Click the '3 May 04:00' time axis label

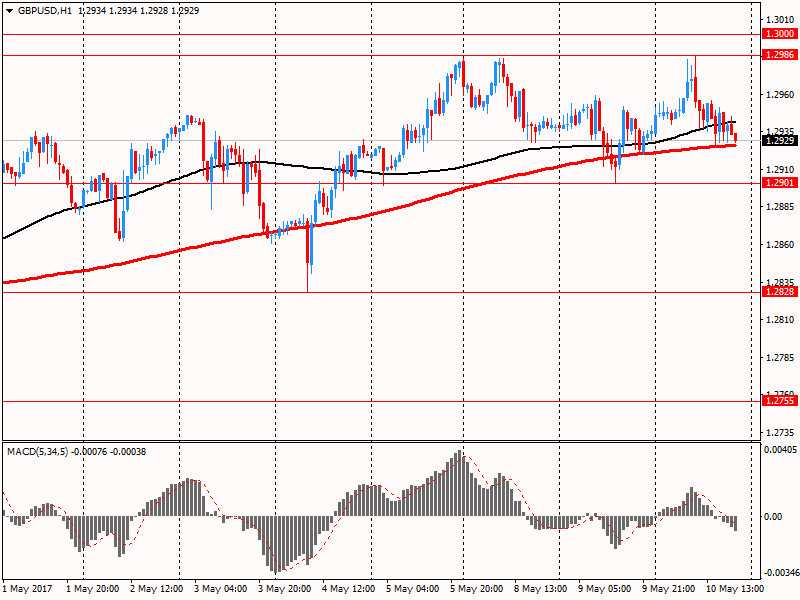221,589
